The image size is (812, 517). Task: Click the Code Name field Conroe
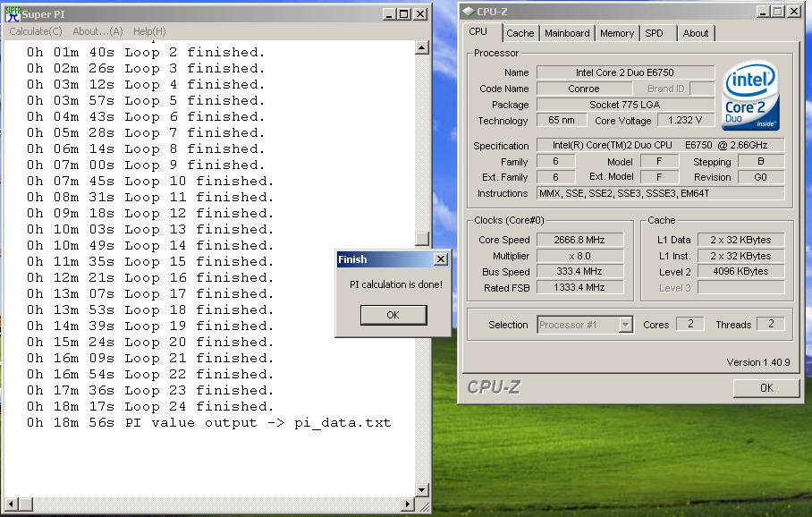tap(584, 89)
